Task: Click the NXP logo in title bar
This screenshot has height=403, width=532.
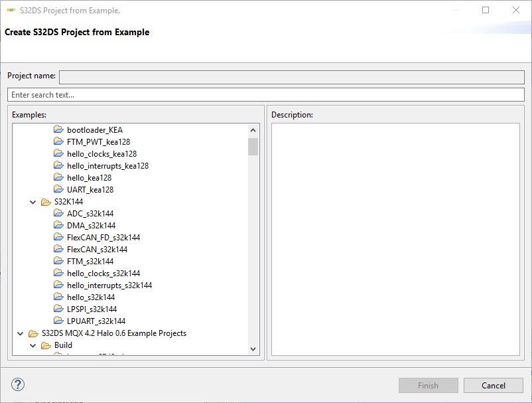Action: pos(11,11)
